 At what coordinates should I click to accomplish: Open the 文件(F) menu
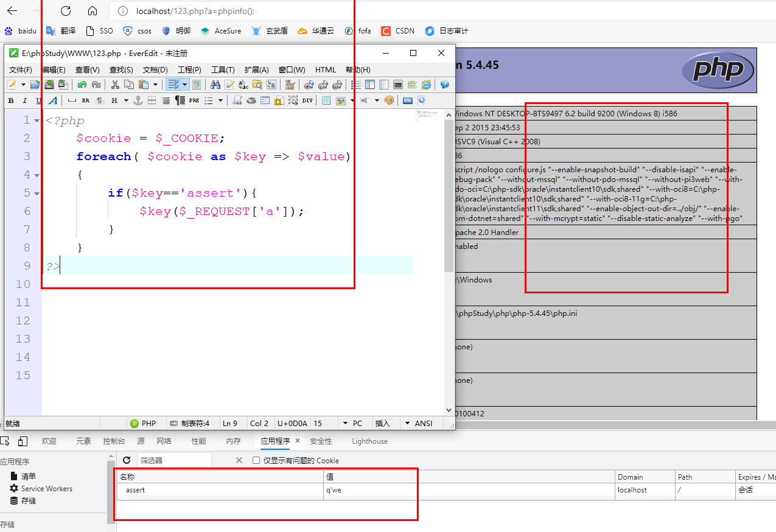click(x=21, y=69)
